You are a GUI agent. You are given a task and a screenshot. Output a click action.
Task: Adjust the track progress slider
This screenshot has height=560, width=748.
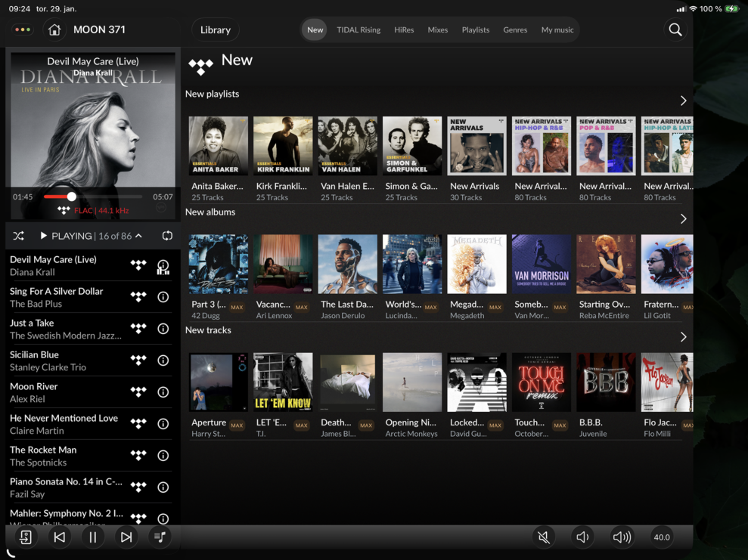coord(71,196)
